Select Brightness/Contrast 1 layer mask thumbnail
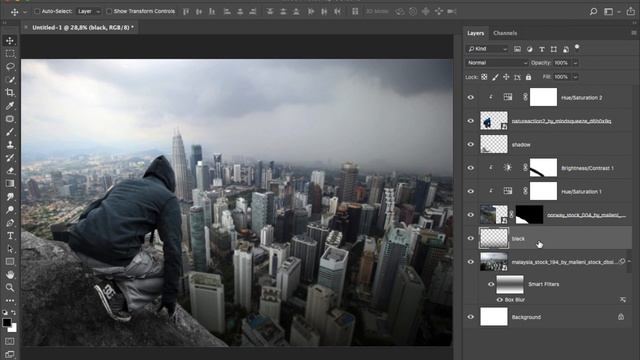Viewport: 640px width, 360px height. (543, 168)
